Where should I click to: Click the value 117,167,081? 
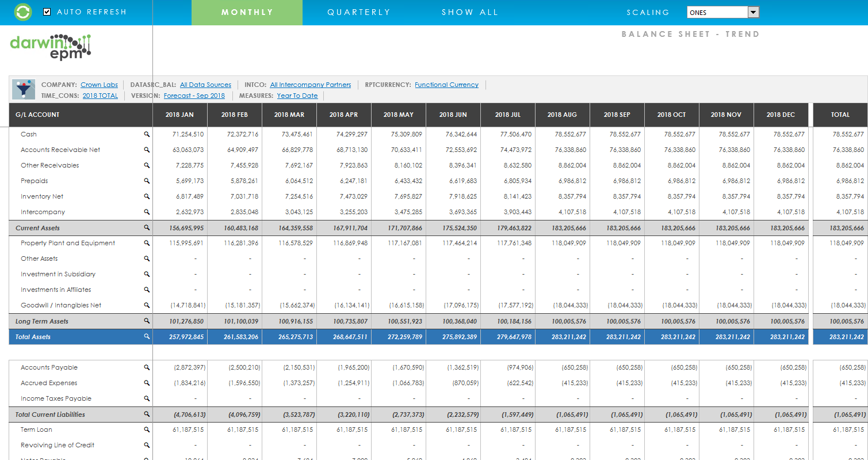[x=405, y=243]
